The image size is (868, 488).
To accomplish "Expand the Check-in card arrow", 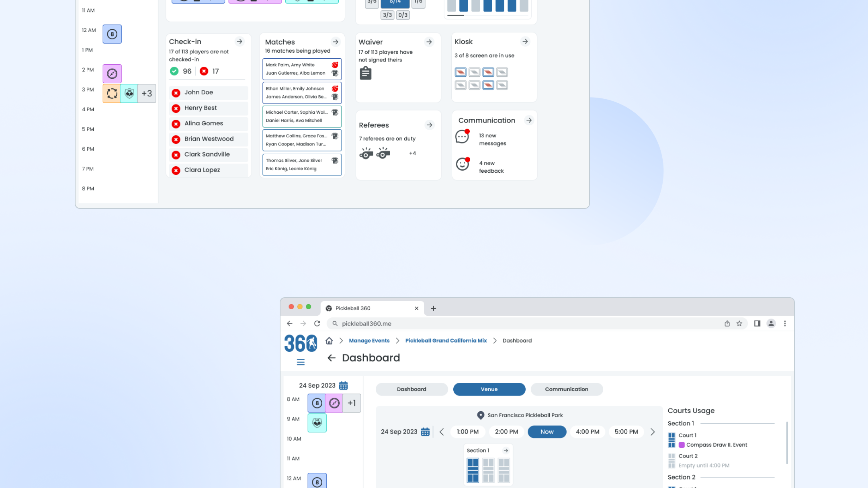I will pos(240,41).
